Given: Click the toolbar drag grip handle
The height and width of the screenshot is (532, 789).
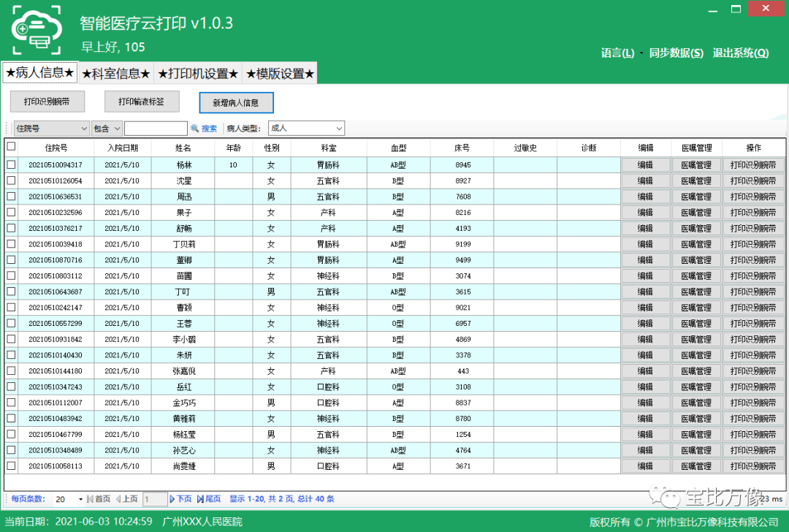Looking at the screenshot, I should (8, 129).
